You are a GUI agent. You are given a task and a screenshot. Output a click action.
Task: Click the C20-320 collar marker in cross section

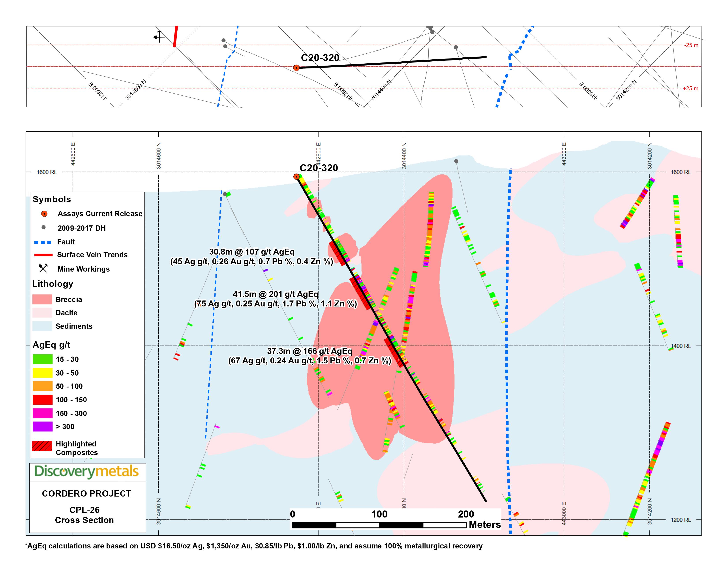(296, 176)
